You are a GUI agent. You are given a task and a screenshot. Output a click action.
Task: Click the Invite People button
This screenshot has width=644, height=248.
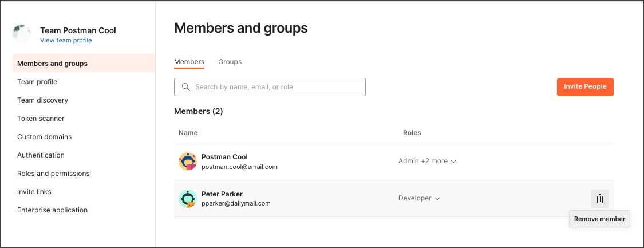[x=585, y=87]
